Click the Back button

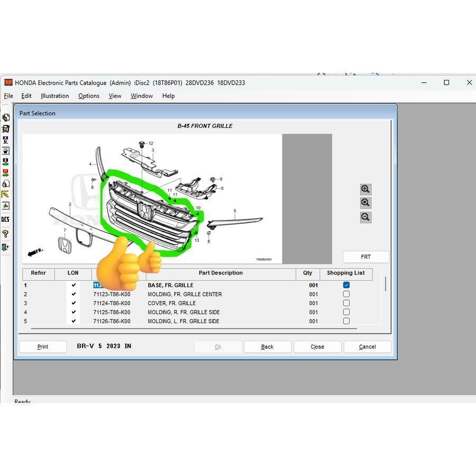[x=267, y=347]
